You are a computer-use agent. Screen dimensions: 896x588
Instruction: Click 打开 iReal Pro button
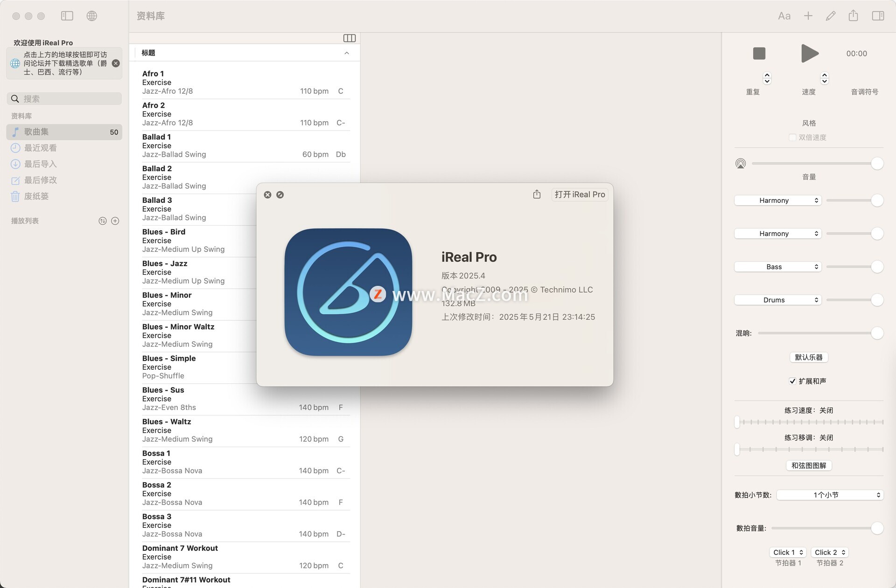click(x=580, y=194)
